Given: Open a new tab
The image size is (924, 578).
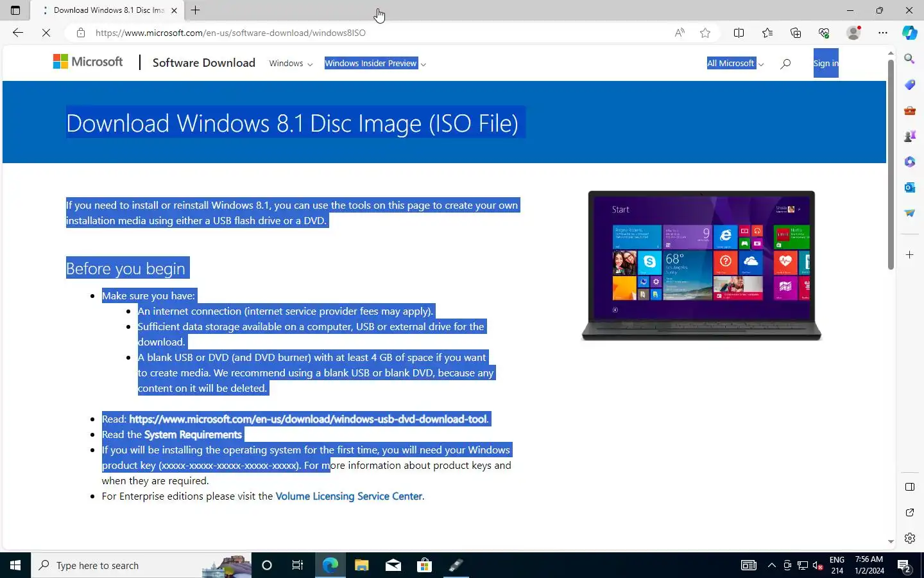Looking at the screenshot, I should click(196, 10).
